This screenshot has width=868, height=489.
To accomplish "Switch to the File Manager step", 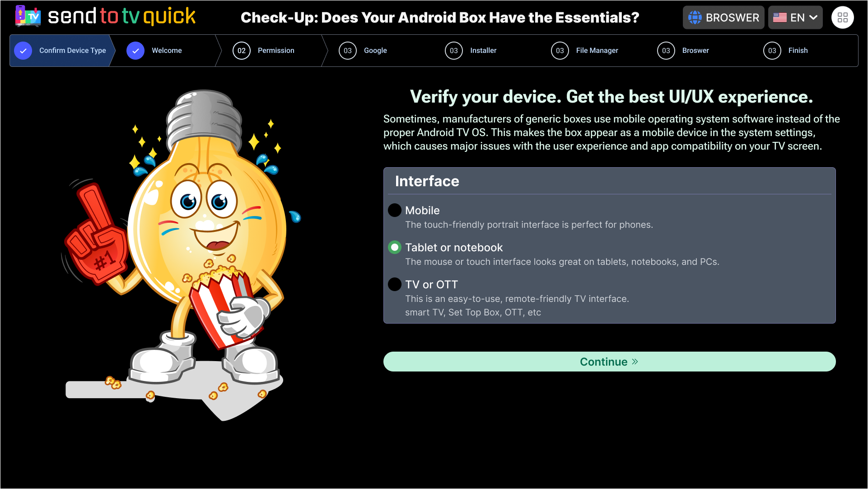I will tap(597, 51).
